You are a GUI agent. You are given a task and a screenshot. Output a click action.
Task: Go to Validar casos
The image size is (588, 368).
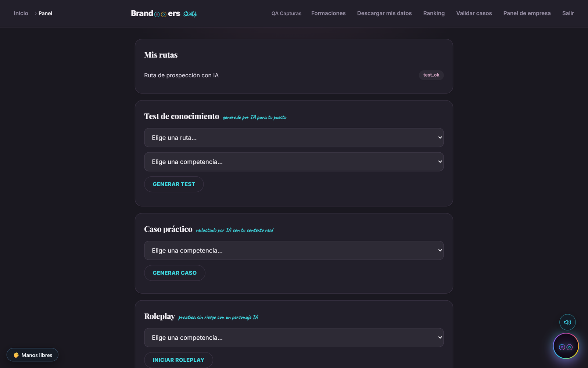click(x=474, y=13)
